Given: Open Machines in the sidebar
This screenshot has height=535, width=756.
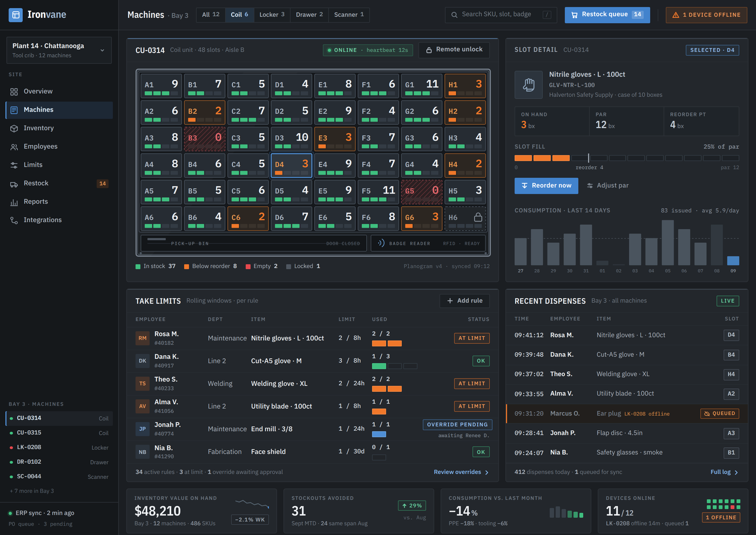Looking at the screenshot, I should point(59,110).
